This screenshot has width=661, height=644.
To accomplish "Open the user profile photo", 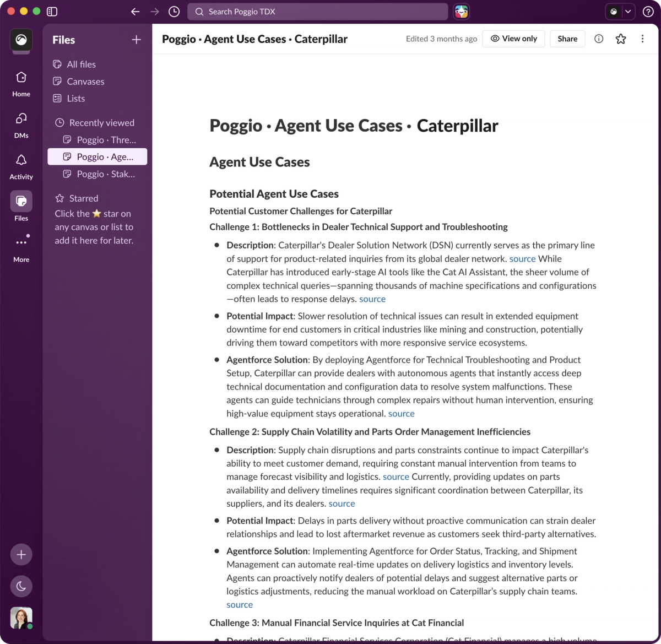I will pyautogui.click(x=21, y=618).
